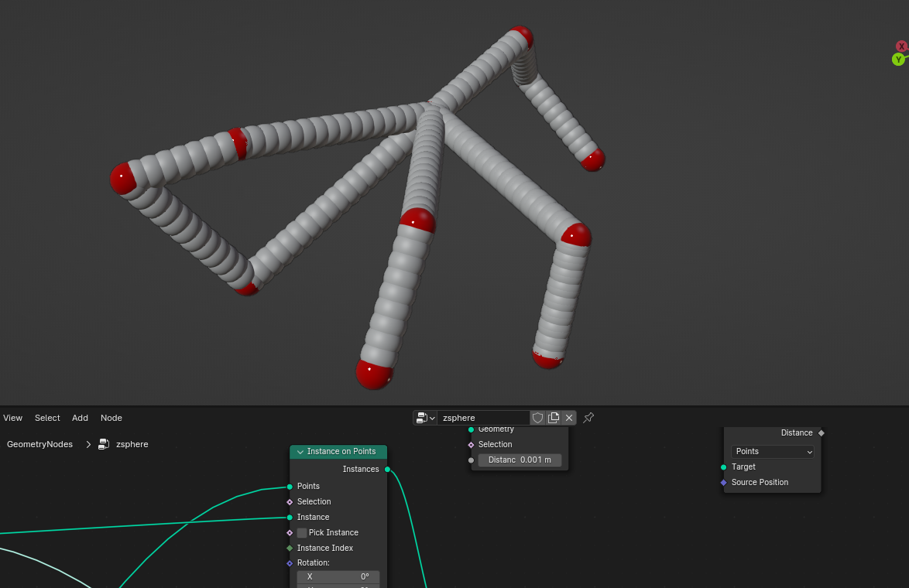
Task: Click Selection socket beneath the Geometry input
Action: tap(471, 445)
